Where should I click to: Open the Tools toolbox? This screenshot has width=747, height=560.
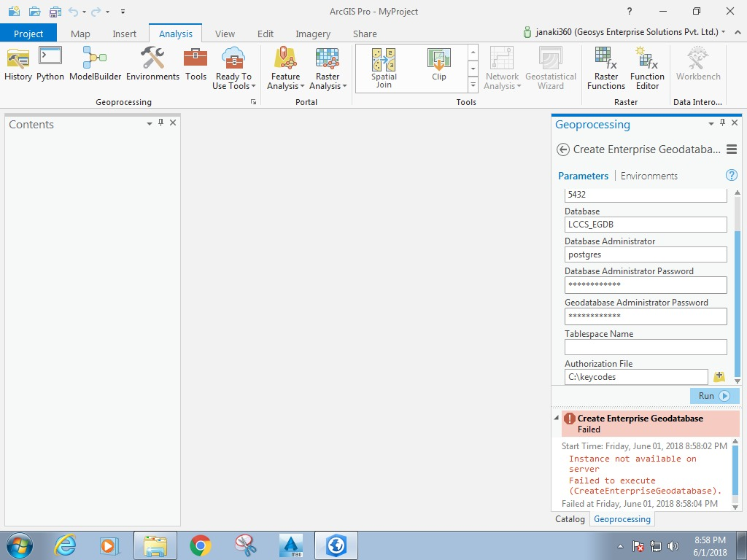click(x=196, y=64)
